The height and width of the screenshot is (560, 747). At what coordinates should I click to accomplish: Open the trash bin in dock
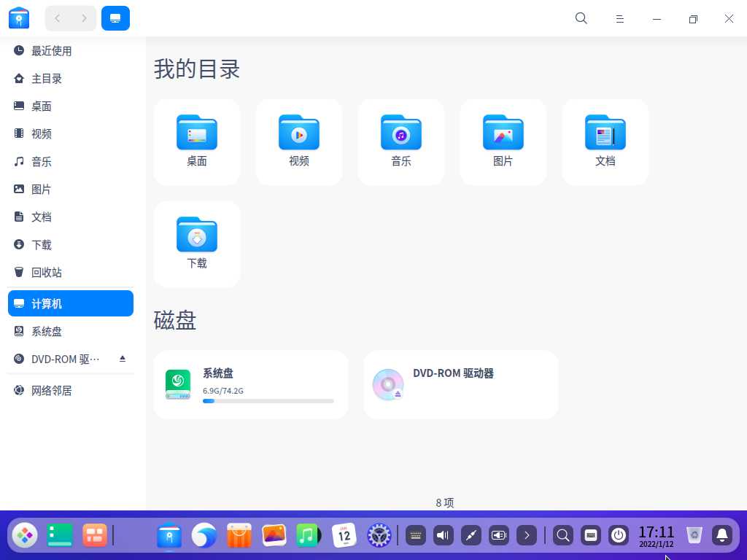coord(694,535)
